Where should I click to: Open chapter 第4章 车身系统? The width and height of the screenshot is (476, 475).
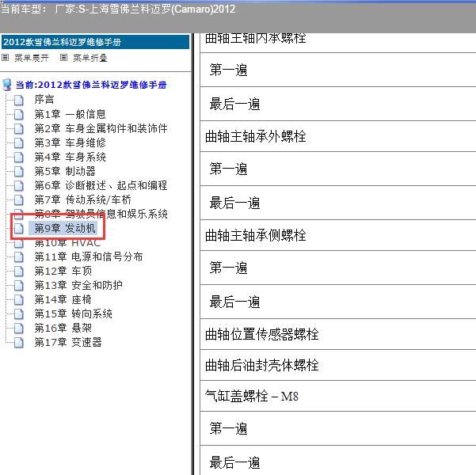point(70,158)
